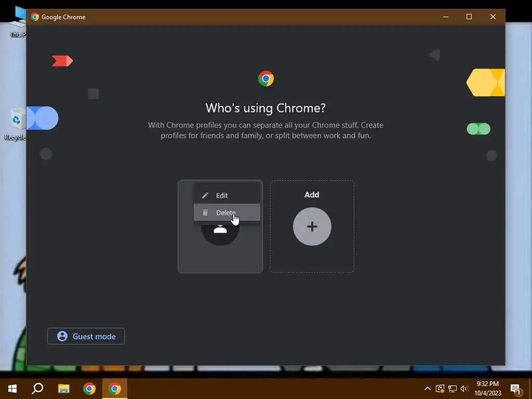Open the notification center icon
This screenshot has height=399, width=532.
[516, 389]
